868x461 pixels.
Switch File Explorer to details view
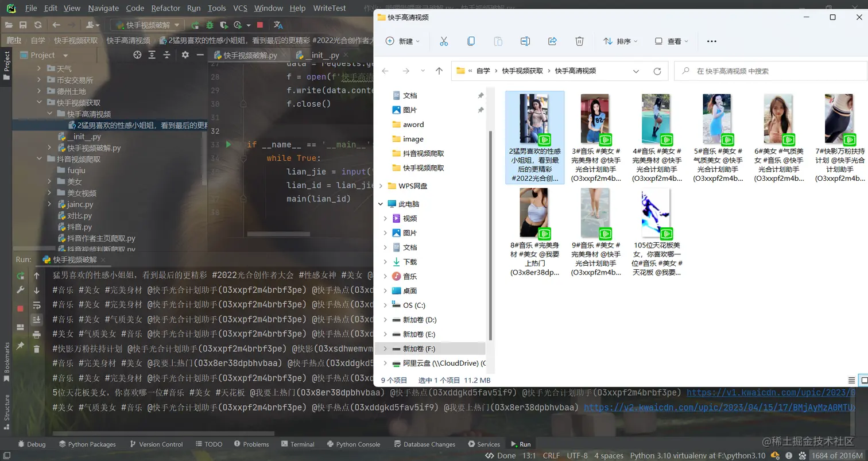point(852,380)
